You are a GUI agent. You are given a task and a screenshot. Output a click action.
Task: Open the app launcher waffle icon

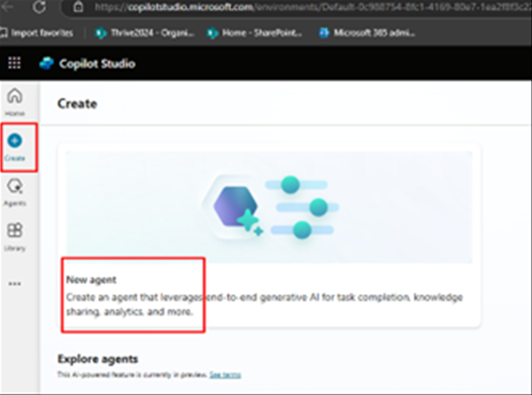point(14,63)
